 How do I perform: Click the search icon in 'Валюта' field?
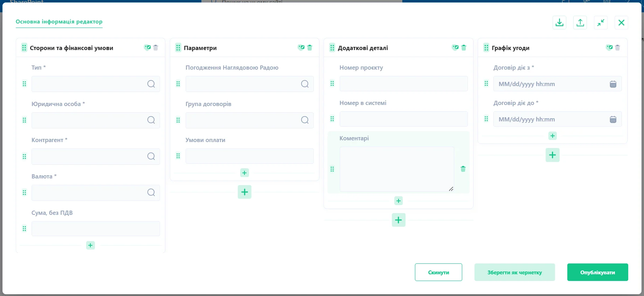point(151,192)
